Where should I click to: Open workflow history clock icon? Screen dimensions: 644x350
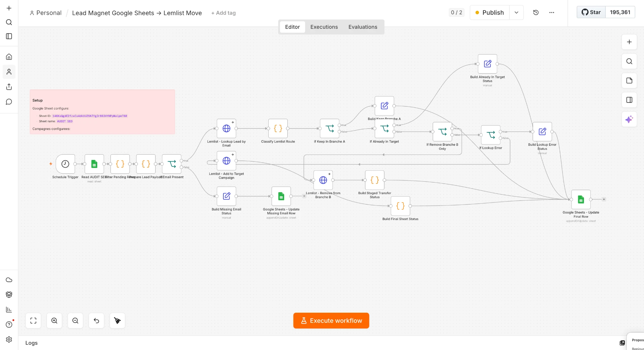point(536,12)
